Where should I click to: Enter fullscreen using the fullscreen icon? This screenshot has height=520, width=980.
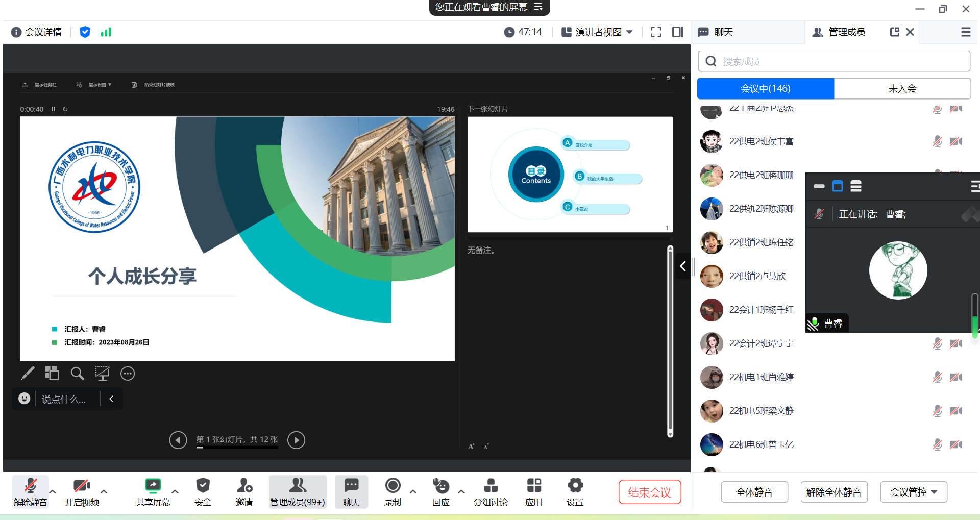(x=656, y=32)
